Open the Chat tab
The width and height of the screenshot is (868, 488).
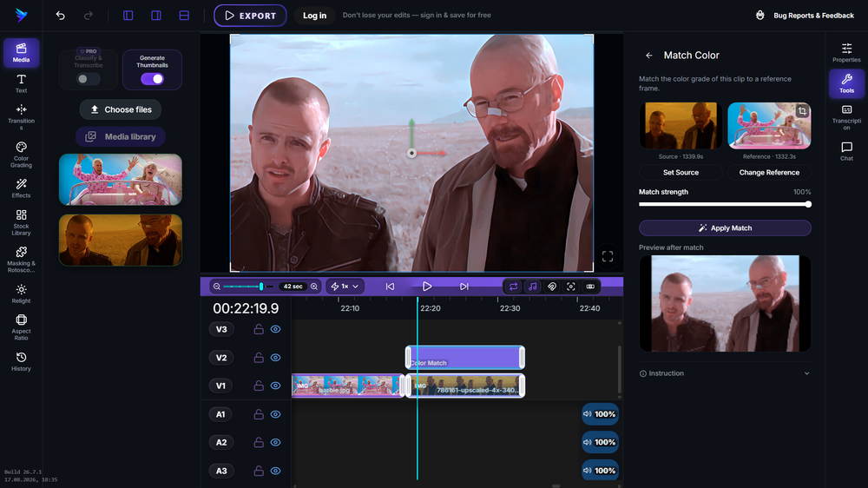pyautogui.click(x=846, y=151)
